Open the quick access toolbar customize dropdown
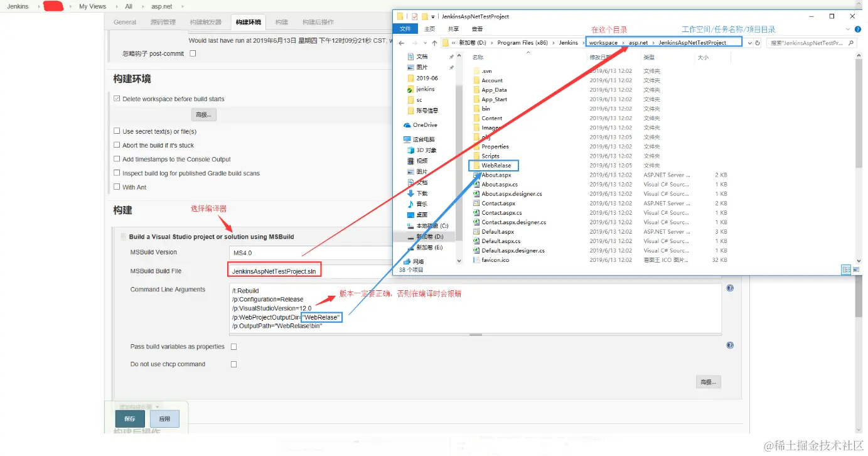Screen dimensions: 868x456 (x=432, y=16)
